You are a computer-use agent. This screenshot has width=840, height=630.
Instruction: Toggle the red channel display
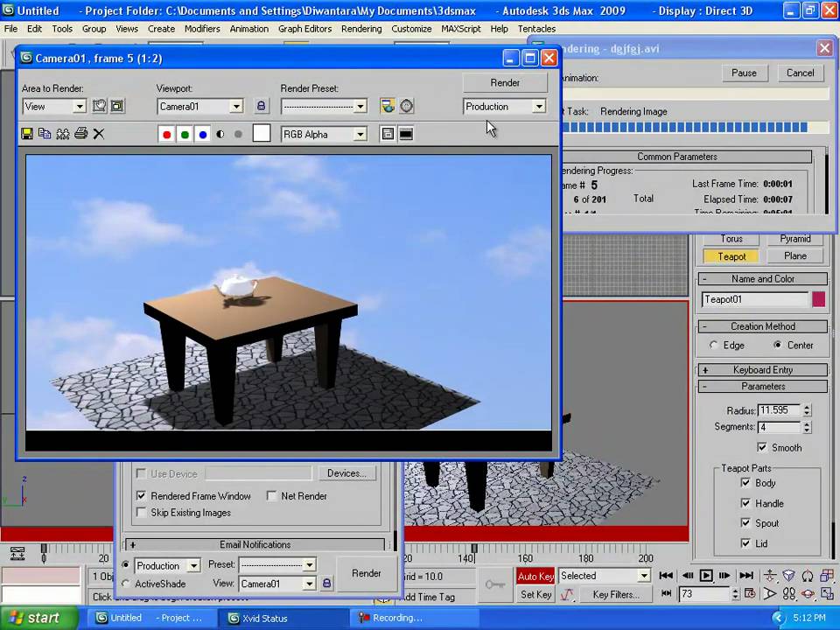[x=166, y=135]
